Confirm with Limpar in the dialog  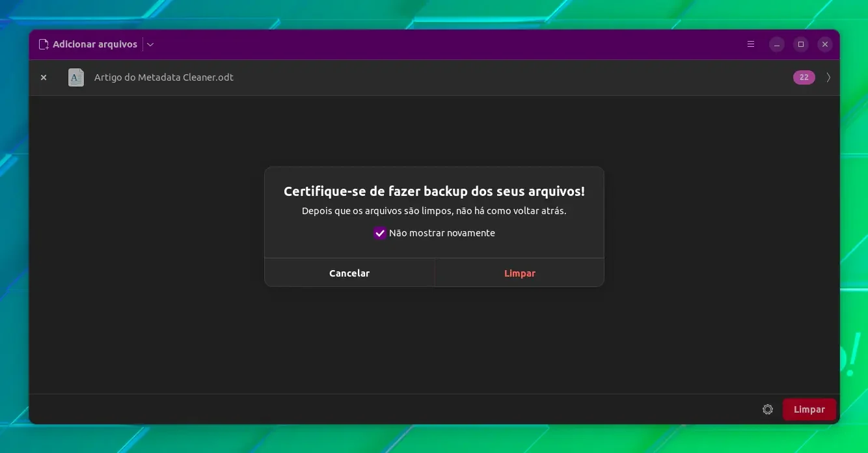pos(520,273)
